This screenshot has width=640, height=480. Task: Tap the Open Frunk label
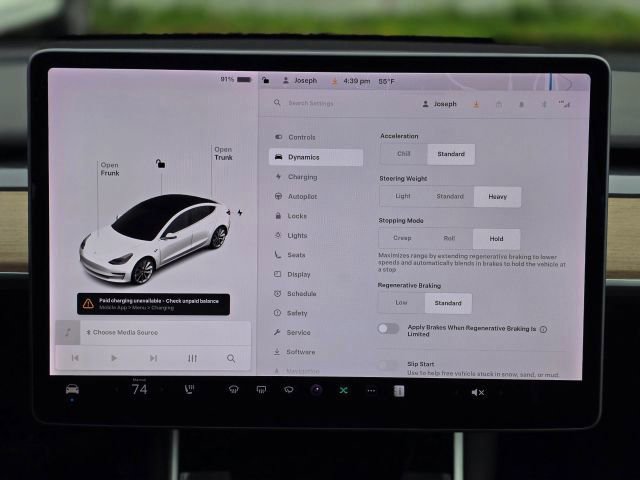[x=110, y=169]
